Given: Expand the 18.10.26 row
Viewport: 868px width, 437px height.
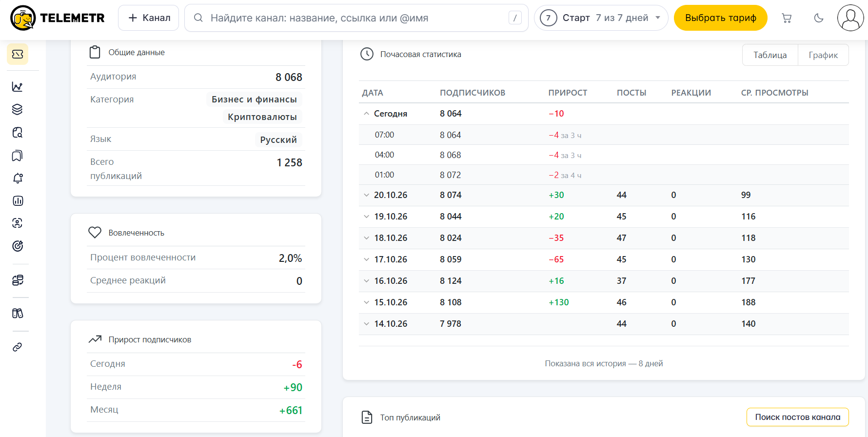Looking at the screenshot, I should tap(366, 238).
